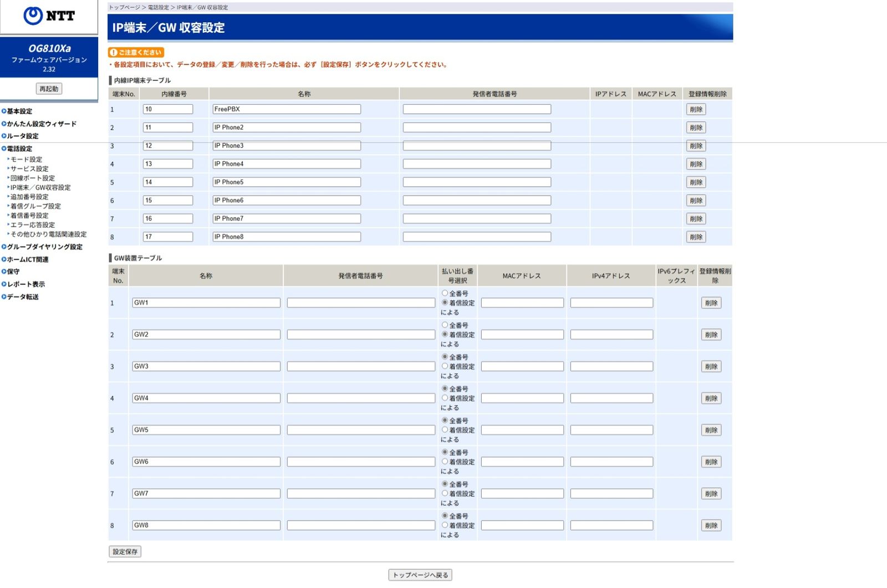Click the GW1 MAC address input field

click(x=522, y=303)
